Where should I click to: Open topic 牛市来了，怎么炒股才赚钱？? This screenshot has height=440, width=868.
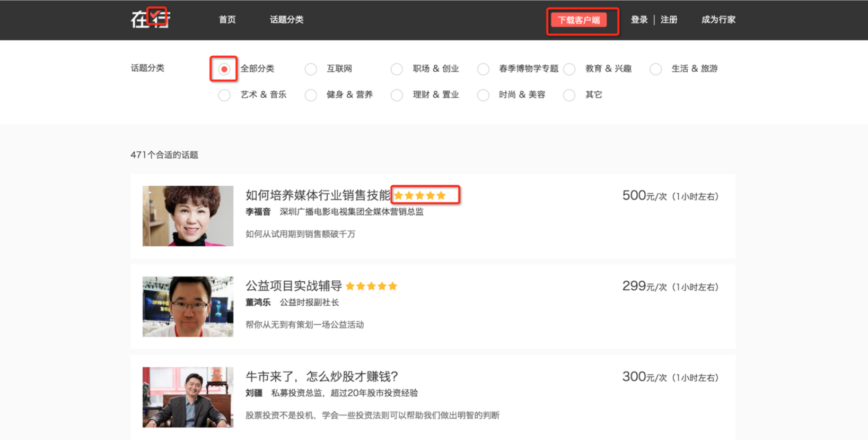[x=322, y=377]
